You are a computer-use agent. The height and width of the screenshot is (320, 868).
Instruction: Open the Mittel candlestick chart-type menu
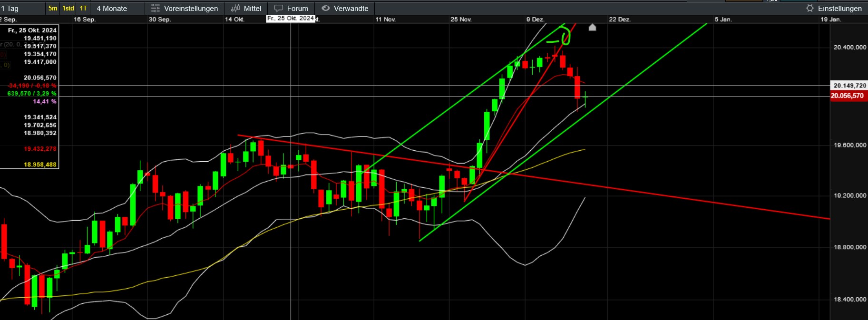[x=246, y=9]
